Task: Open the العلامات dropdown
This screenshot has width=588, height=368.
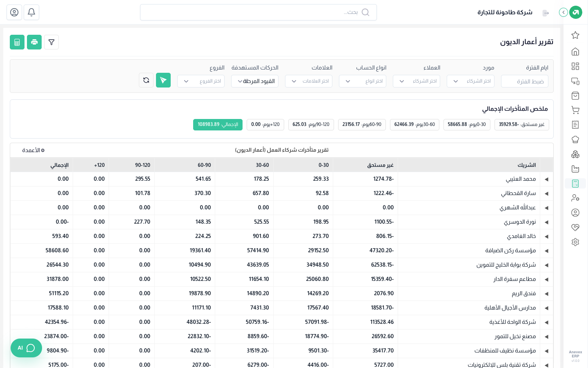Action: [x=309, y=81]
